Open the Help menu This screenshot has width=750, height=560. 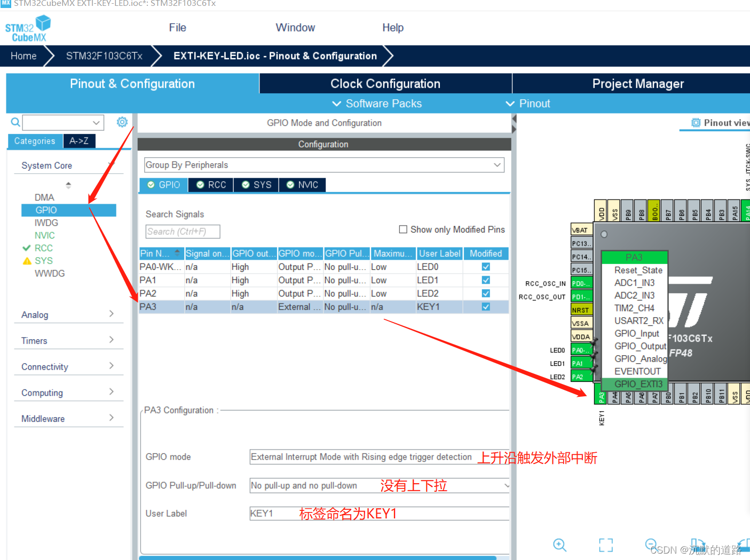point(393,28)
